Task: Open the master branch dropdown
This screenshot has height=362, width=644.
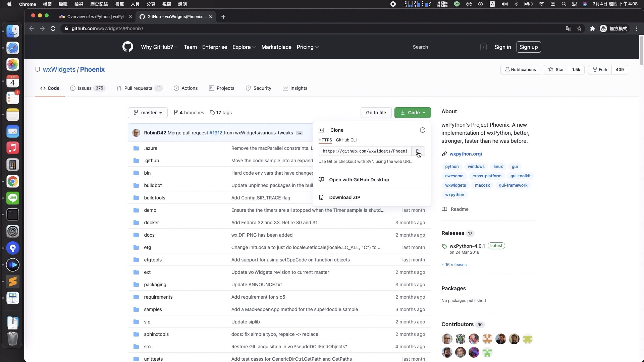Action: [148, 113]
